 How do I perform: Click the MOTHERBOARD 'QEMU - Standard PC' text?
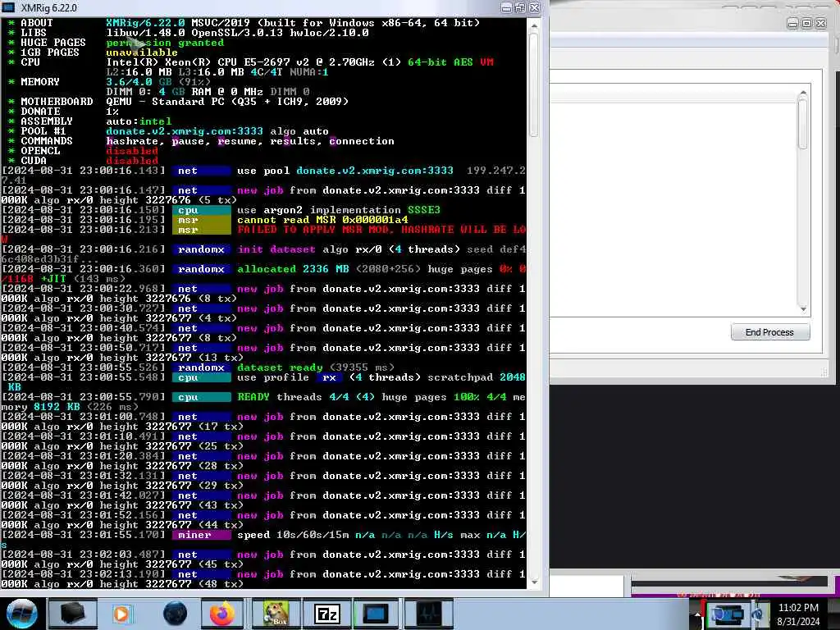tap(227, 102)
